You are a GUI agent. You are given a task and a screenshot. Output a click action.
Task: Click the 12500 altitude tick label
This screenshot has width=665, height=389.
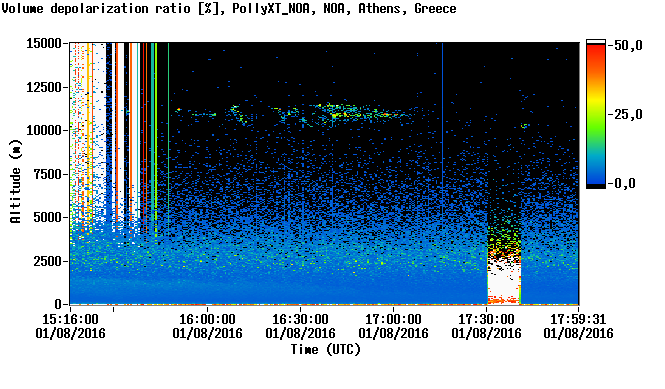[x=44, y=87]
